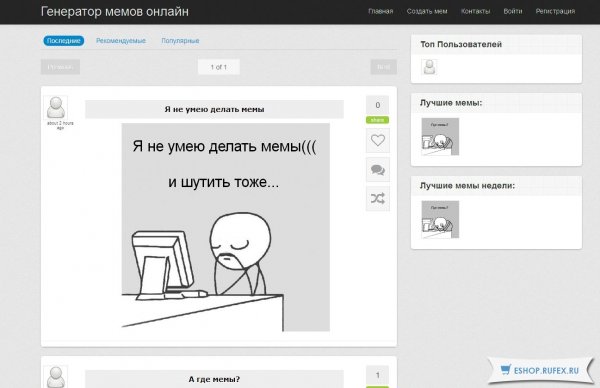The image size is (600, 388).
Task: Click Войти to log in
Action: [513, 11]
